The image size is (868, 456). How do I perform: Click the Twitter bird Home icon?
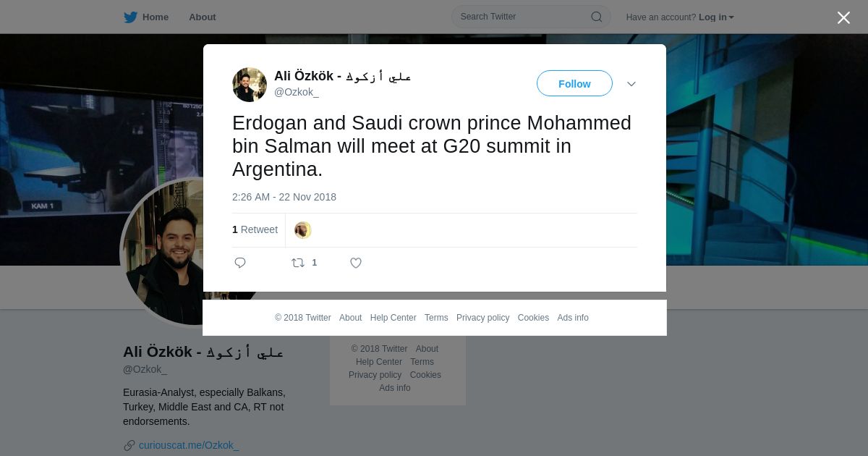(130, 17)
